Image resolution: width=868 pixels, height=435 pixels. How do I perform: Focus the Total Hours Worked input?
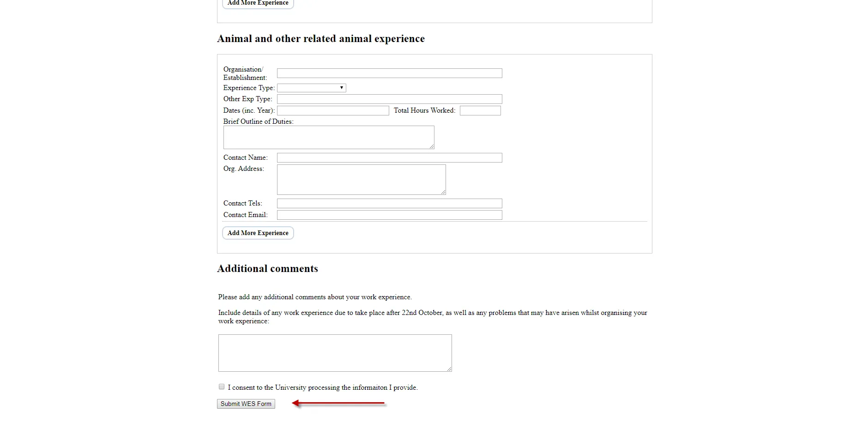pos(480,110)
